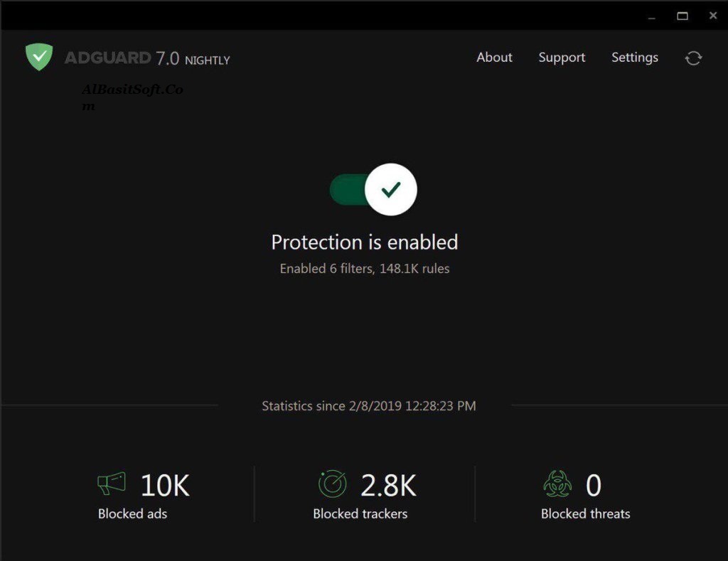Screen dimensions: 728x561
Task: Open the Settings page
Action: 635,58
